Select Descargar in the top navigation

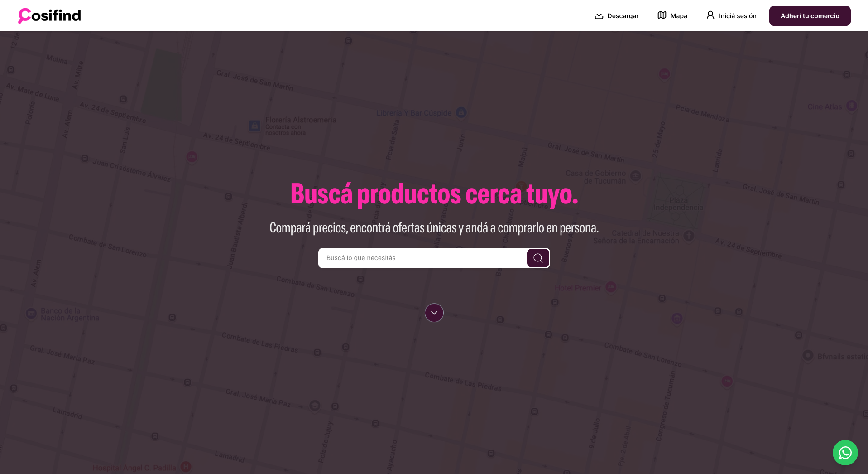coord(622,15)
